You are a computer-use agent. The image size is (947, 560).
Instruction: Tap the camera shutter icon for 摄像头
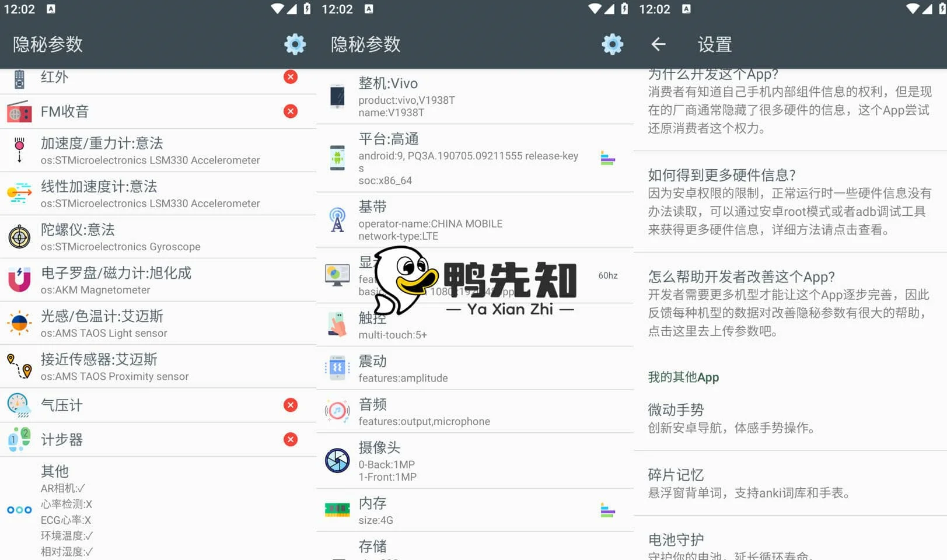click(x=337, y=461)
